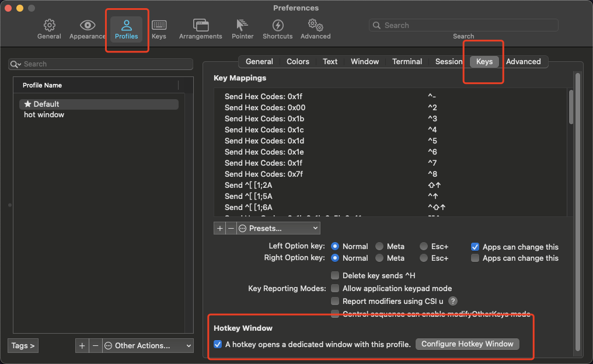Select the mapping with shortcut ^7

(390, 163)
